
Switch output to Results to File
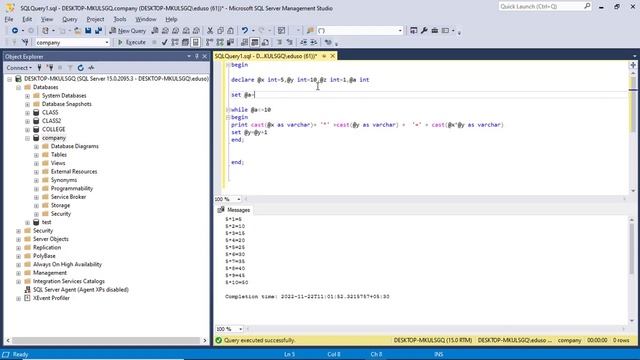[x=265, y=42]
